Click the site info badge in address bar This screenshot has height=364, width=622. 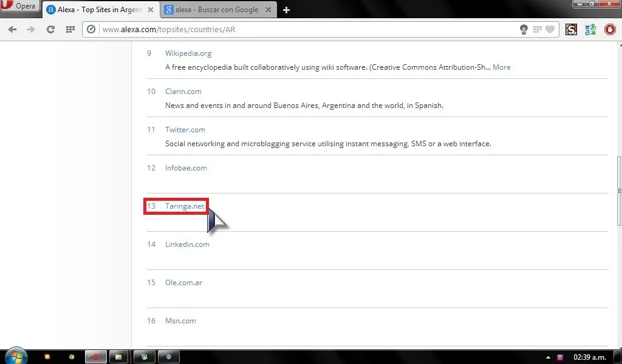91,29
